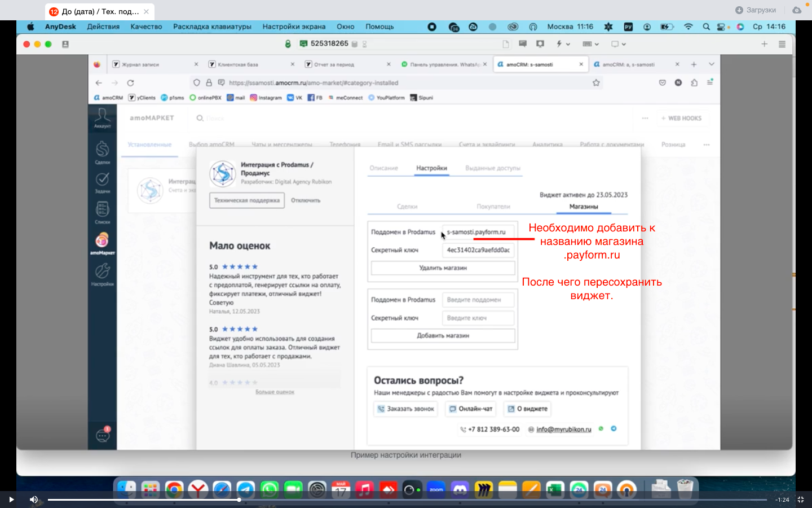
Task: Click the AnyDesk session address 525318265
Action: pyautogui.click(x=329, y=43)
